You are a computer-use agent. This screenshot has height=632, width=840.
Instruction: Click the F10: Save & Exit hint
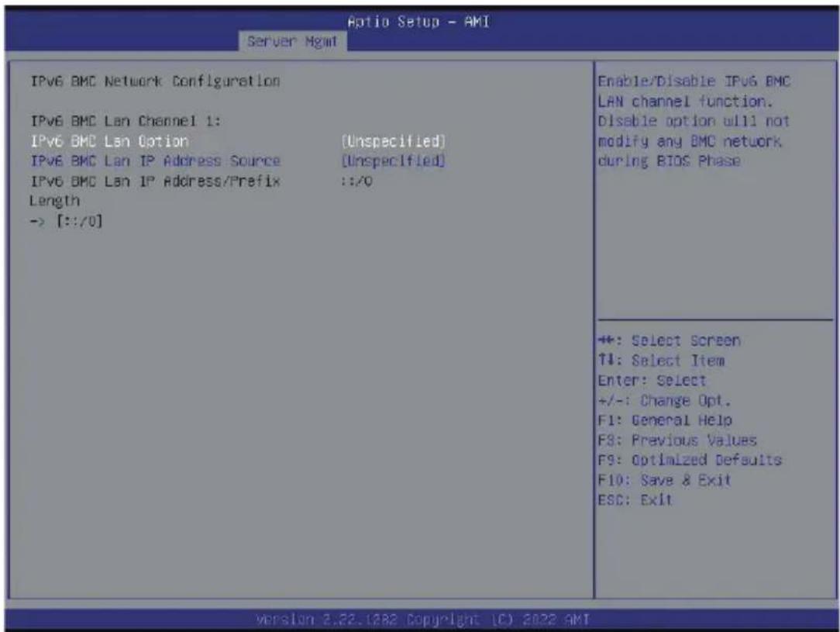[664, 480]
